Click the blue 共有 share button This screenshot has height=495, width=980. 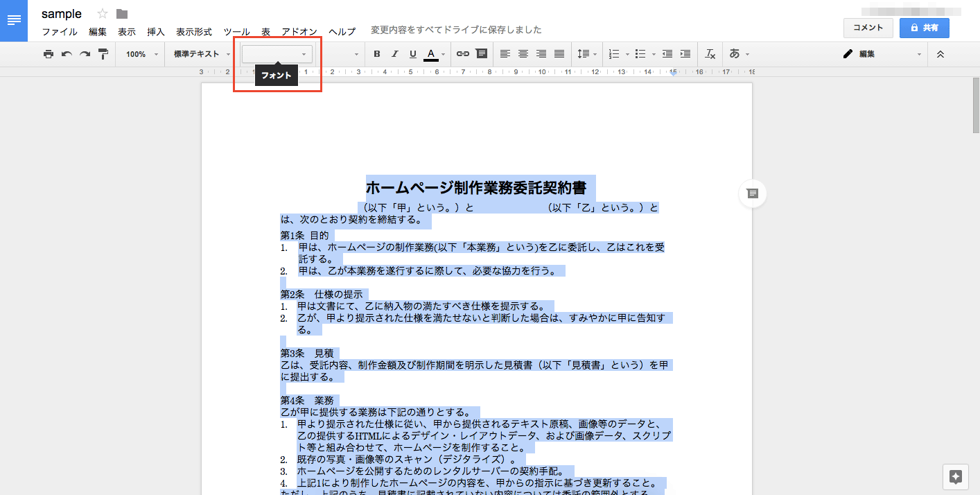[x=925, y=28]
